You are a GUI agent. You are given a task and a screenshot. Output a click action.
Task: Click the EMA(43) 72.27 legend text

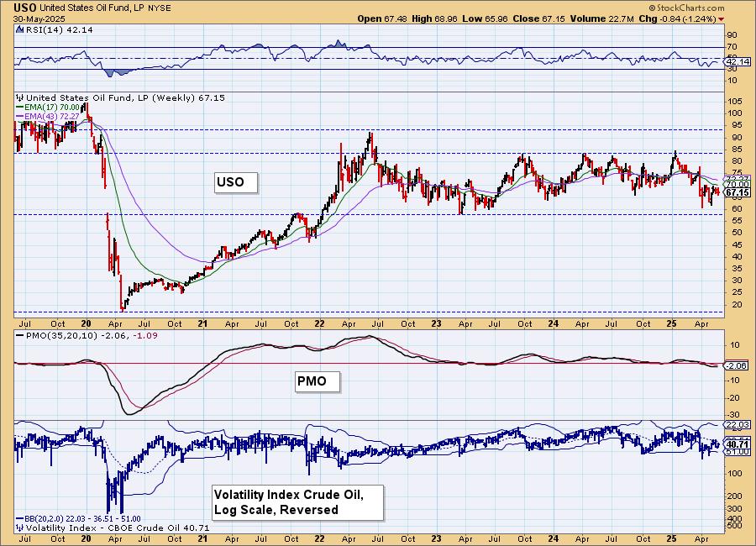click(52, 116)
